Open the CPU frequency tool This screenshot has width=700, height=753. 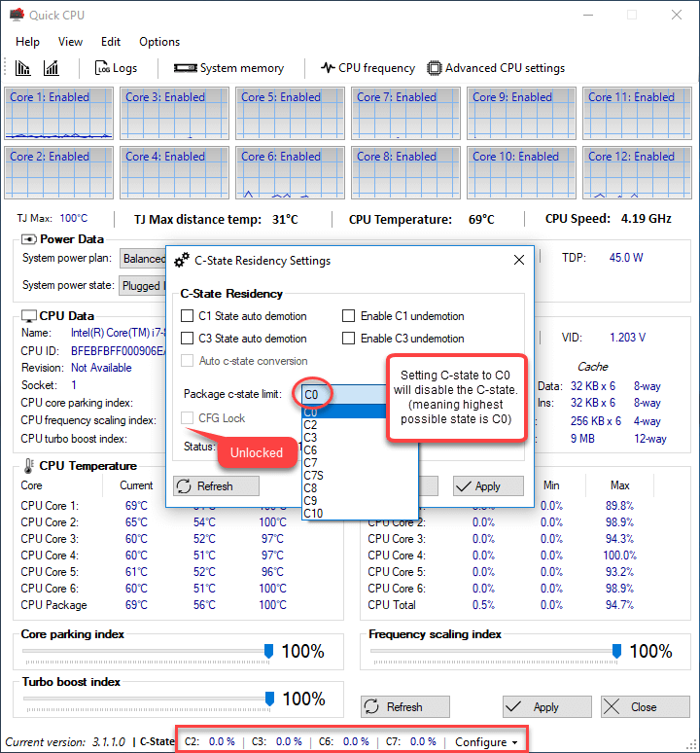367,68
